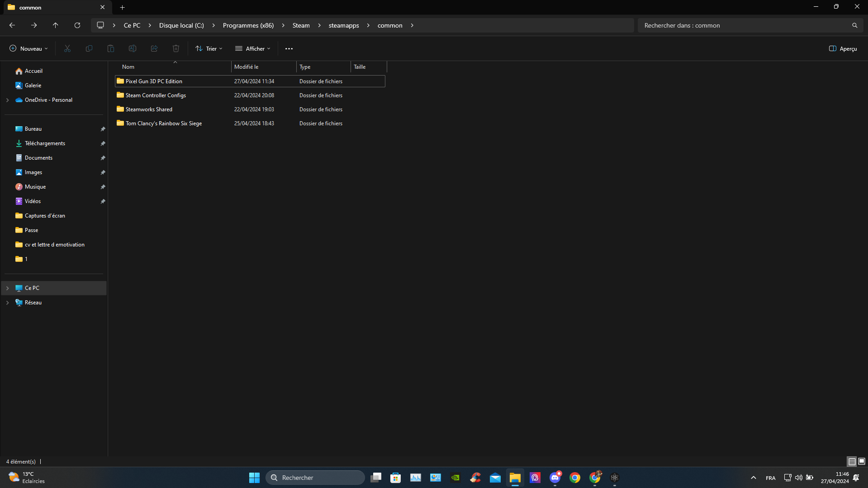Screen dimensions: 868x488
Task: Open Discord from the taskbar
Action: click(x=555, y=478)
